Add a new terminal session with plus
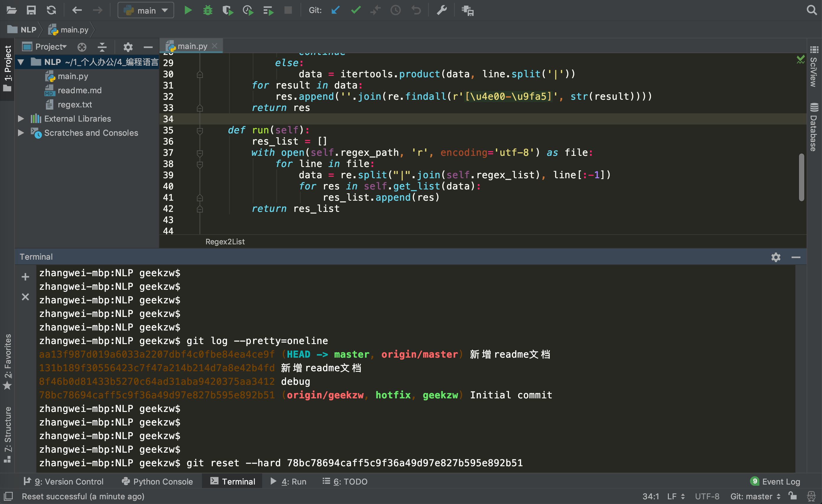Screen dimensions: 822x504 tap(25, 277)
